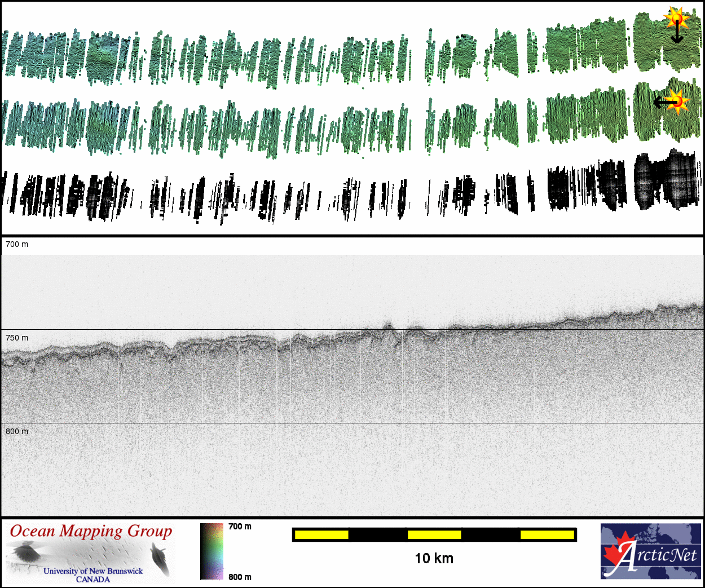Click the ArcticNet logo
Screen dimensions: 705x588
pos(650,551)
